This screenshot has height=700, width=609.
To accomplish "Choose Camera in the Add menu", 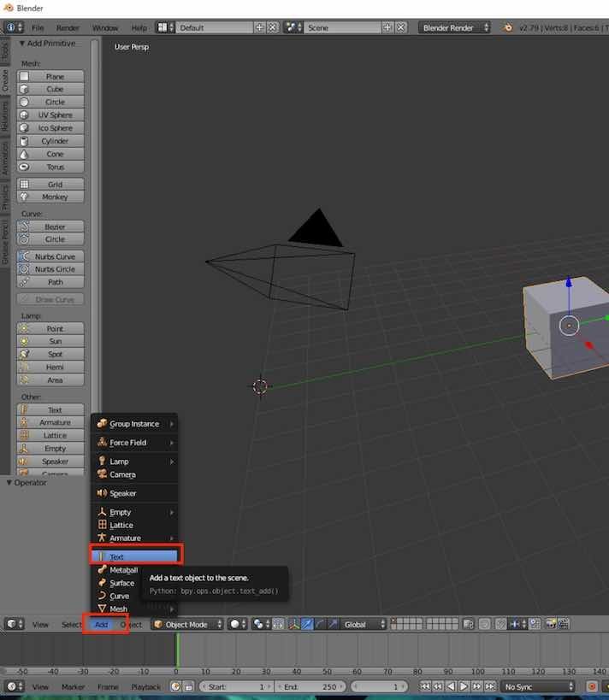I will tap(135, 474).
